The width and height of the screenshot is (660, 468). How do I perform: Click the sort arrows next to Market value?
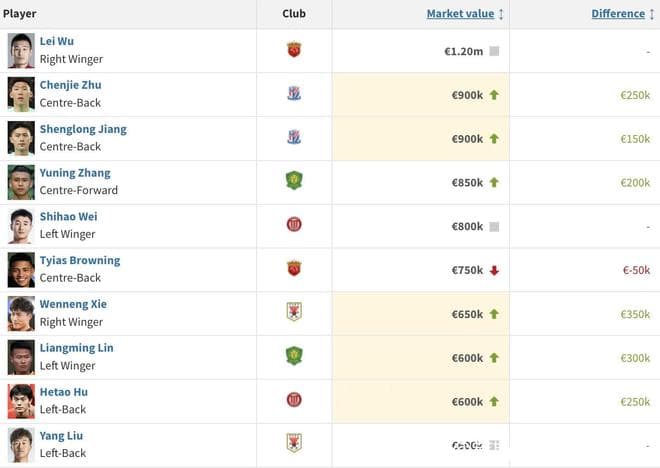pos(501,14)
